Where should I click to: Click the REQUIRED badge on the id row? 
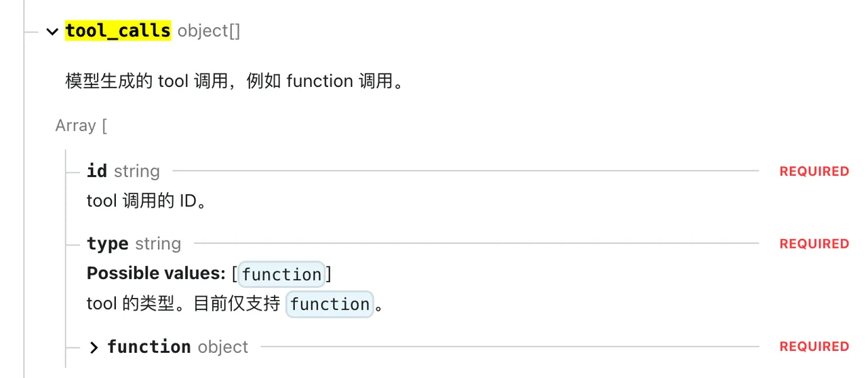point(814,172)
